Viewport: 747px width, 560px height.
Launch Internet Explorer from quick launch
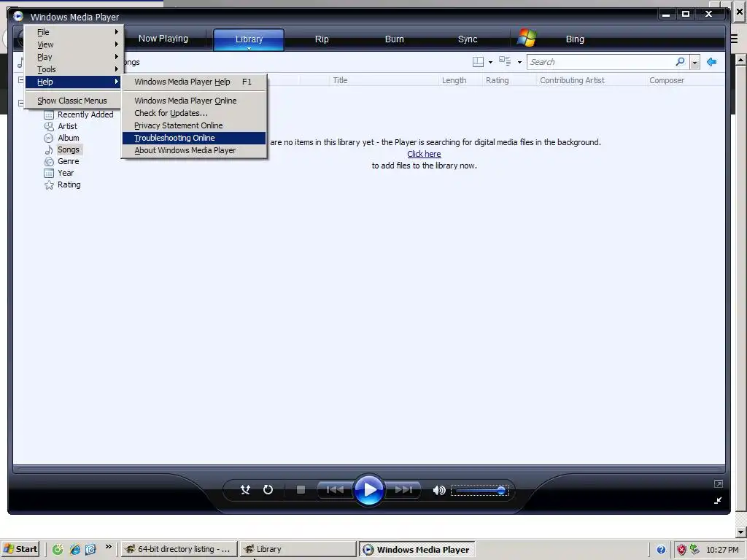(75, 550)
